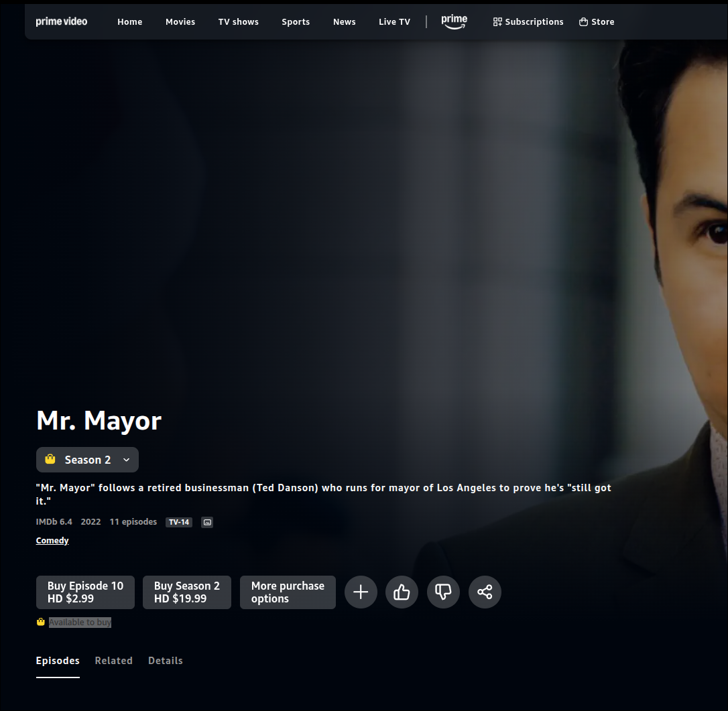Select the Episodes tab

58,661
